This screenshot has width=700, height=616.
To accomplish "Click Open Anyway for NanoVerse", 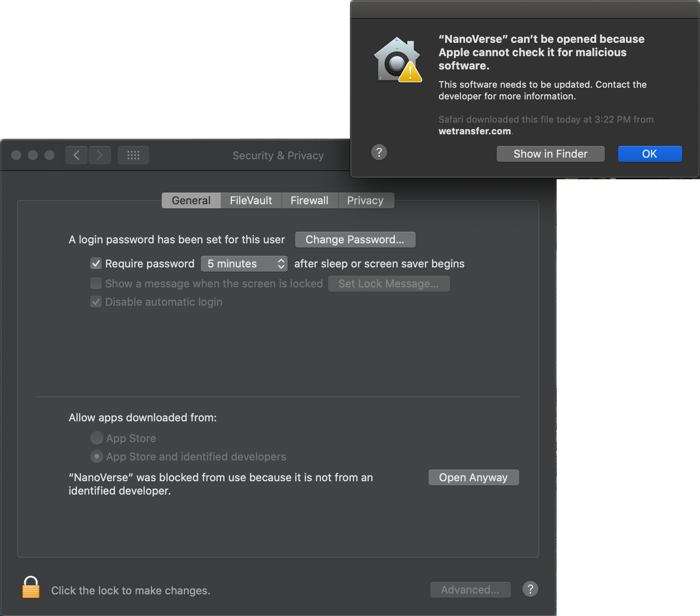I will (x=473, y=477).
